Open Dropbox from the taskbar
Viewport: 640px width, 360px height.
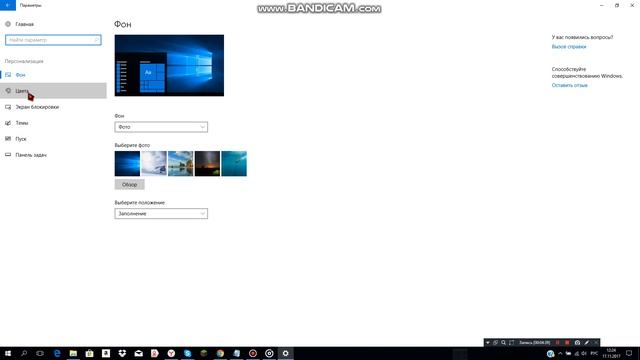pos(122,353)
